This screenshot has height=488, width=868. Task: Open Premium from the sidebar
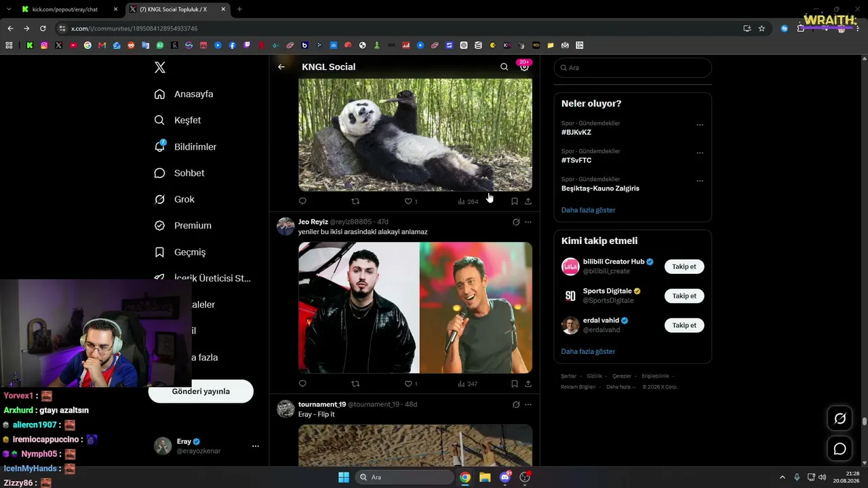(x=183, y=226)
